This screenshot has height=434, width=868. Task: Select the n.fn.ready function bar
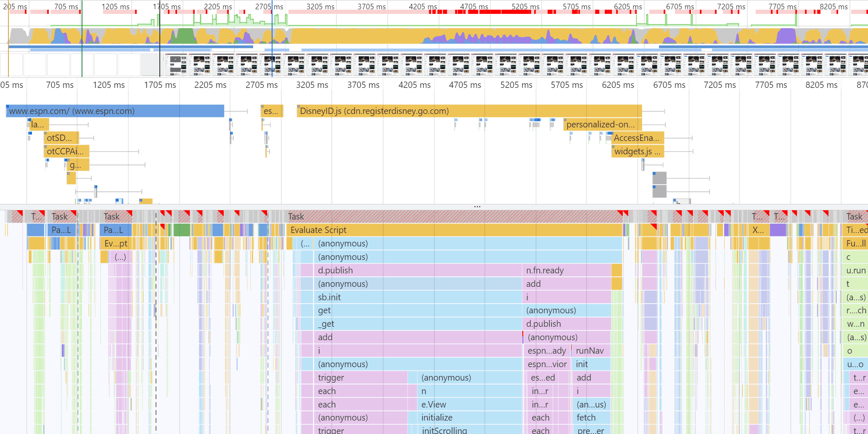[x=566, y=270]
